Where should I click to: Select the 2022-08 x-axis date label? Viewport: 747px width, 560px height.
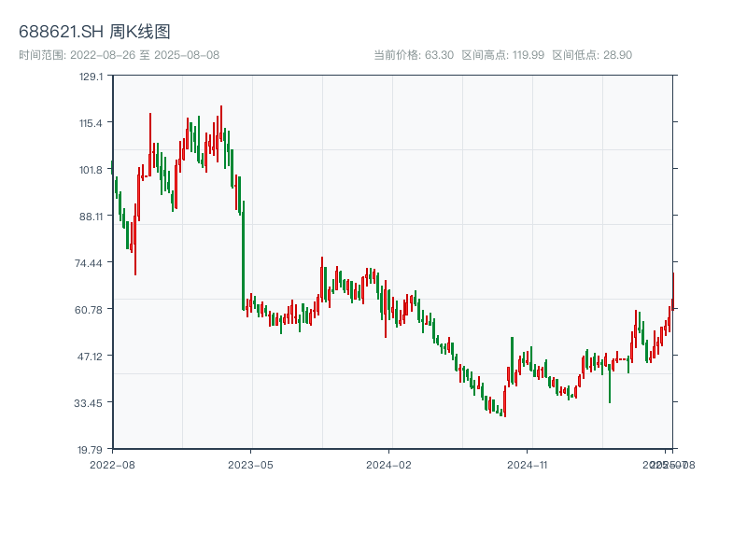point(112,464)
